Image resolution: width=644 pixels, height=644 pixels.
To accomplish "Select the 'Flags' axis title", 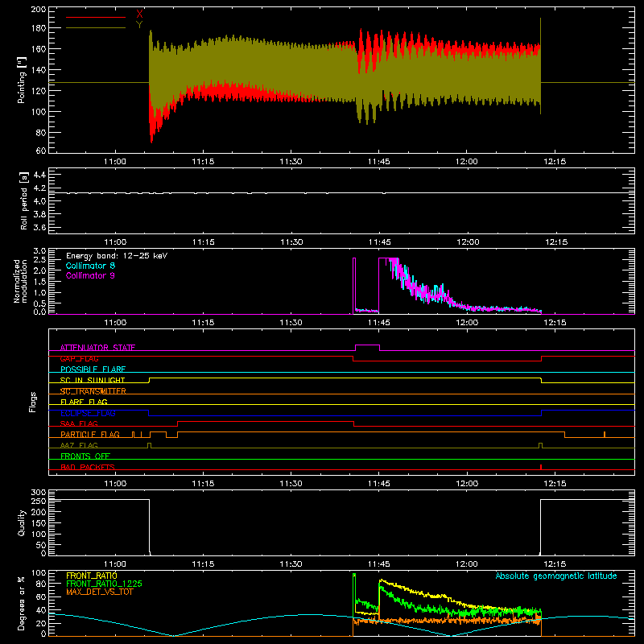I will (32, 402).
